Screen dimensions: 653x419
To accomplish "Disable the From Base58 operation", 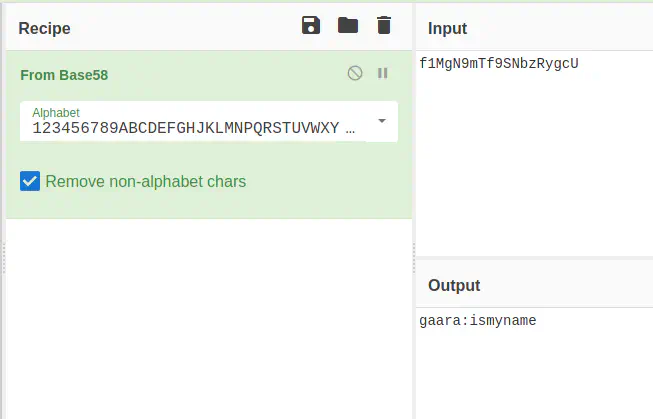I will [355, 74].
